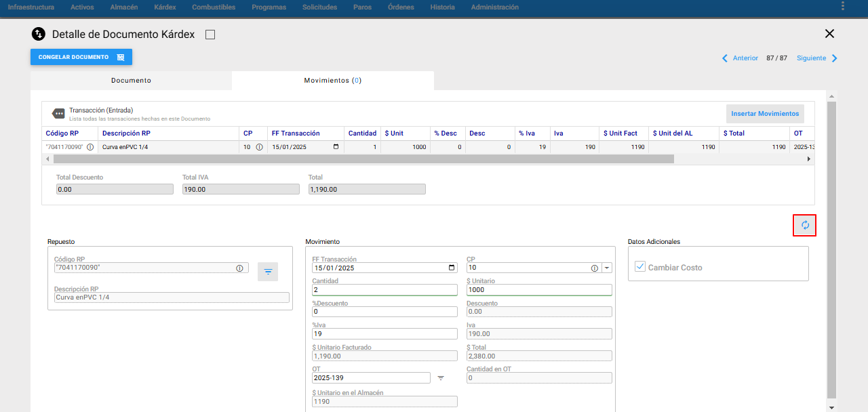Click the vertical scrollbar of the dialog

(832, 250)
